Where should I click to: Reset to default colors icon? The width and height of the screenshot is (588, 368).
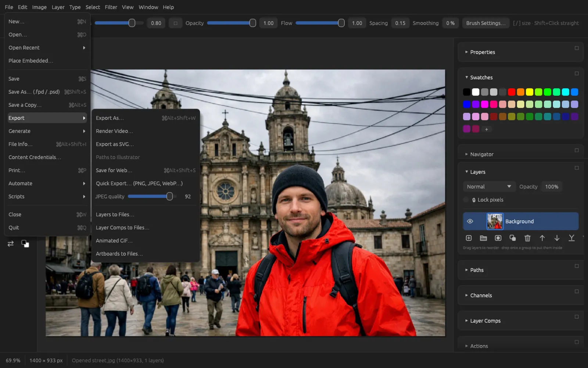coord(25,244)
